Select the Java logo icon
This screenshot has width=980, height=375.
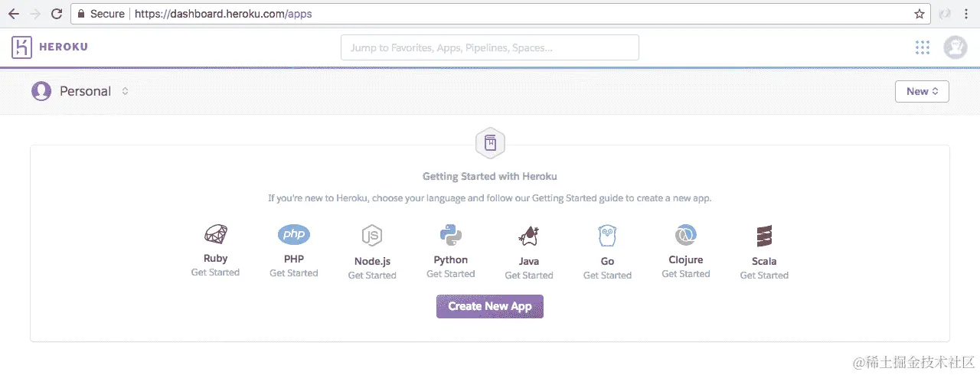tap(529, 236)
